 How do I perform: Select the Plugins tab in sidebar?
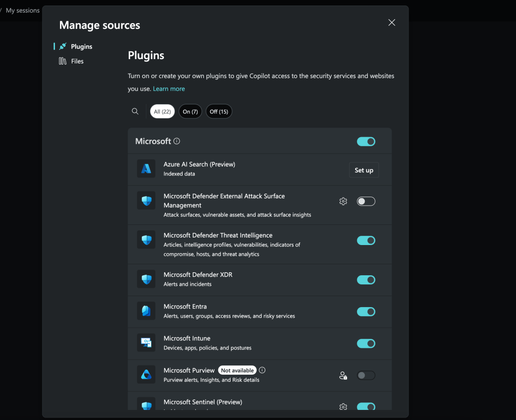[81, 46]
